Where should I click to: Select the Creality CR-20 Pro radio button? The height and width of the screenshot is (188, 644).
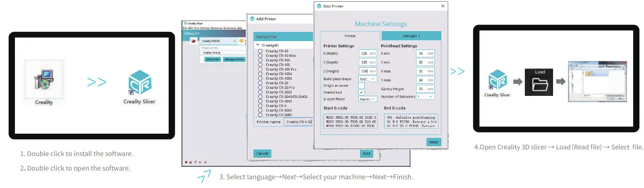tap(260, 88)
